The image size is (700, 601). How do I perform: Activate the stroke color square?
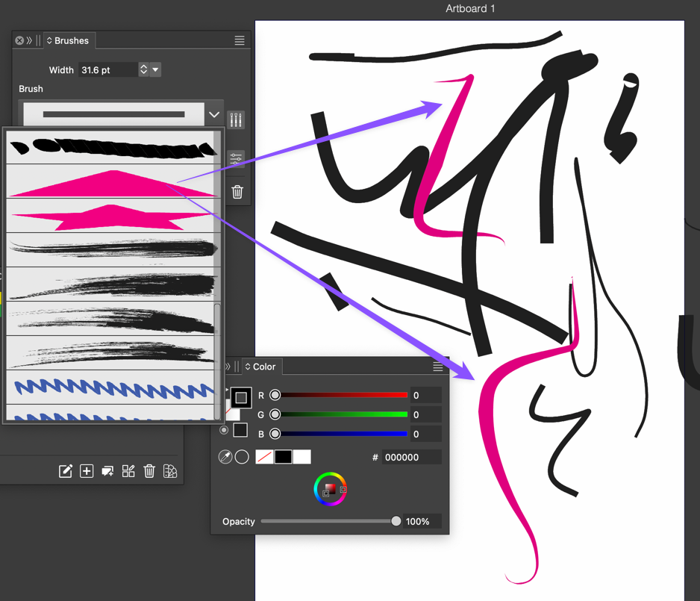pos(240,397)
